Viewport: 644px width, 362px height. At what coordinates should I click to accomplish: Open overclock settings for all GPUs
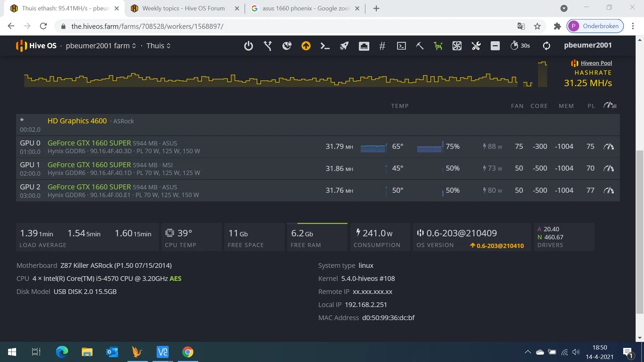(610, 106)
